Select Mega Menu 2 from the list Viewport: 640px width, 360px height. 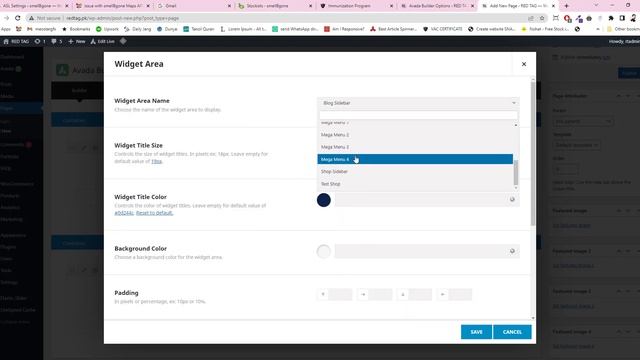pyautogui.click(x=415, y=135)
